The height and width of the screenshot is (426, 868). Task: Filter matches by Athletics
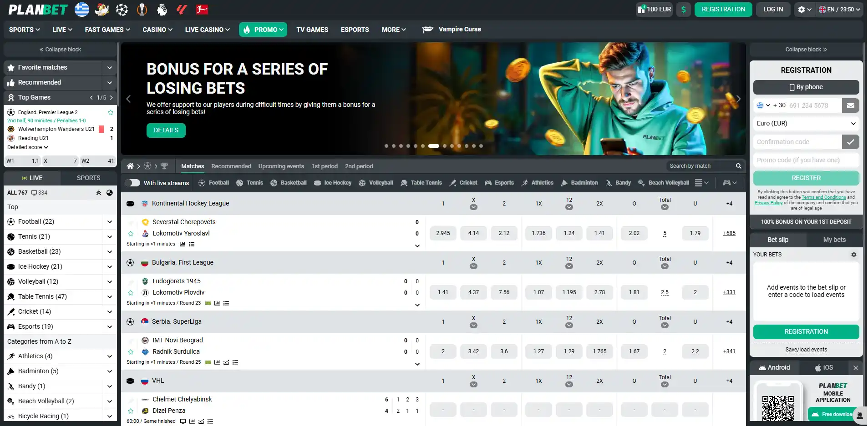(537, 183)
